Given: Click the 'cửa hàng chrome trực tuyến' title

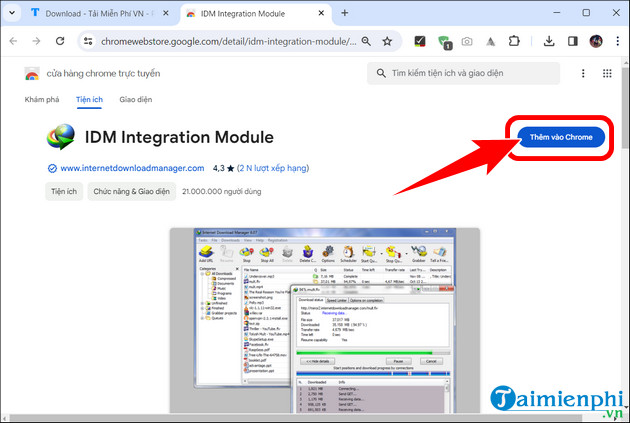Looking at the screenshot, I should click(103, 74).
